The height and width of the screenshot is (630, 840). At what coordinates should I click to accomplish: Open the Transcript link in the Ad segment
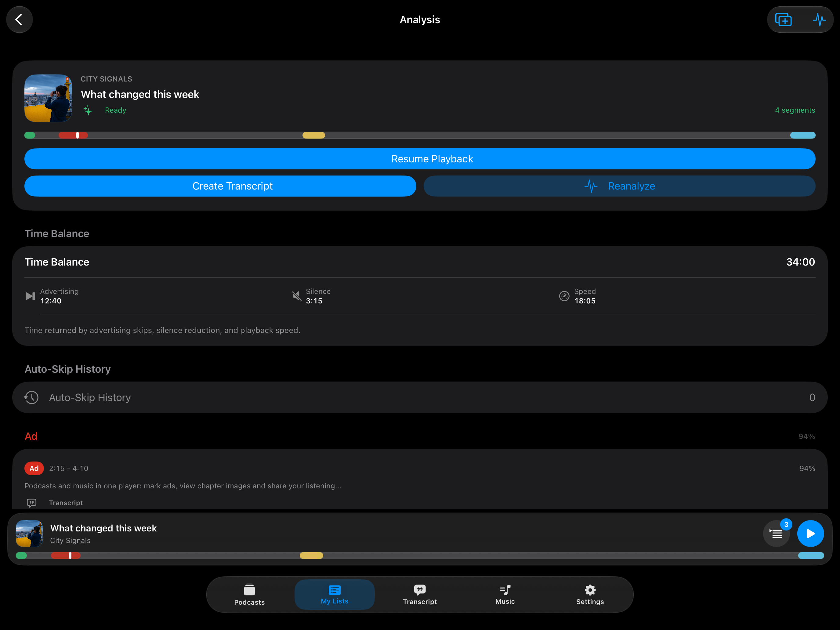tap(66, 503)
